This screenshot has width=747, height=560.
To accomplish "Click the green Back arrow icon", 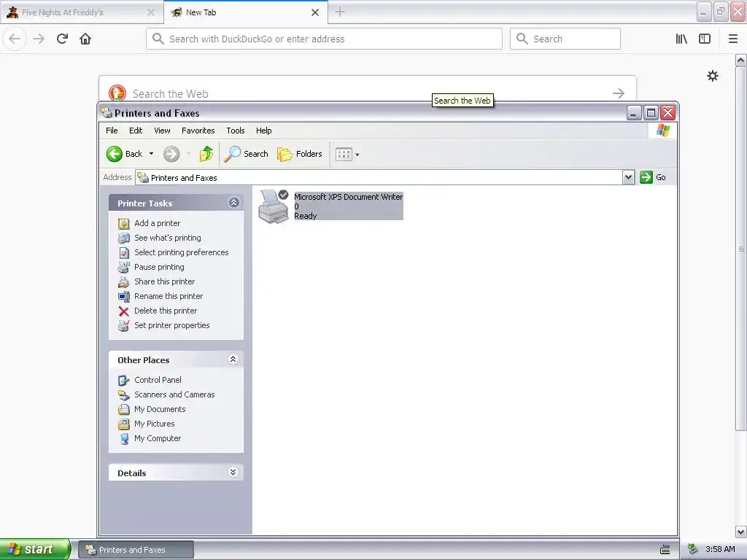I will click(115, 154).
